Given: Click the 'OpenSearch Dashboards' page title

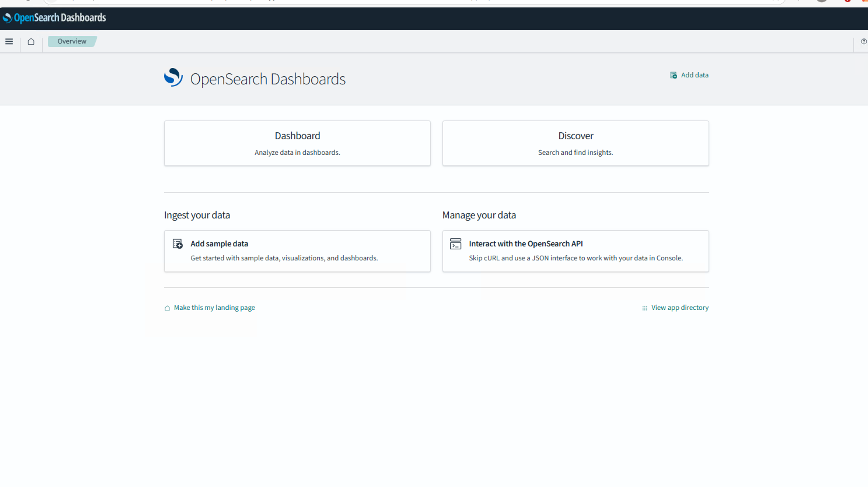Looking at the screenshot, I should pyautogui.click(x=268, y=79).
